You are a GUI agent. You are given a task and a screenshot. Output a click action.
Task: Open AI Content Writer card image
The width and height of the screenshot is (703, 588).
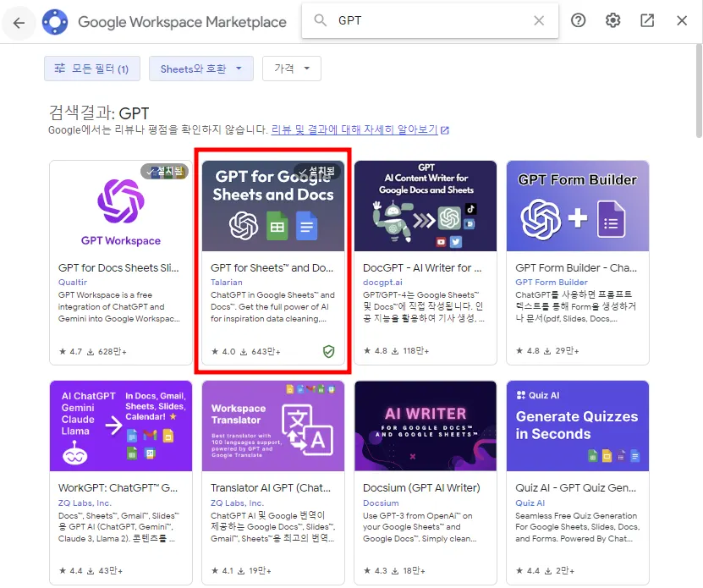(x=425, y=206)
